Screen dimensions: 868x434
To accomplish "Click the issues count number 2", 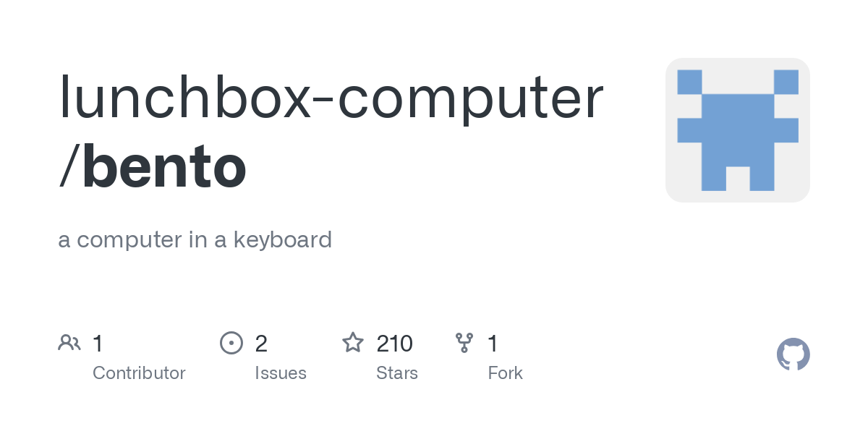I will click(x=261, y=344).
